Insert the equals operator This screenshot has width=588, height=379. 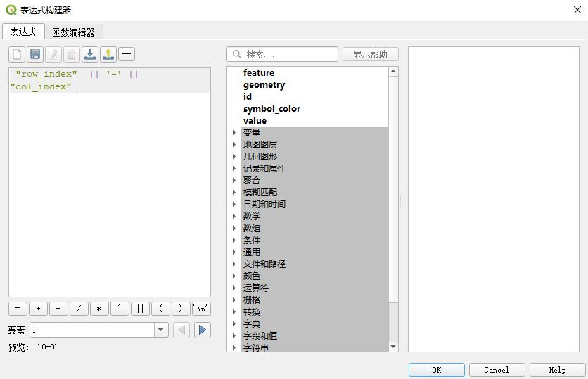pyautogui.click(x=18, y=309)
